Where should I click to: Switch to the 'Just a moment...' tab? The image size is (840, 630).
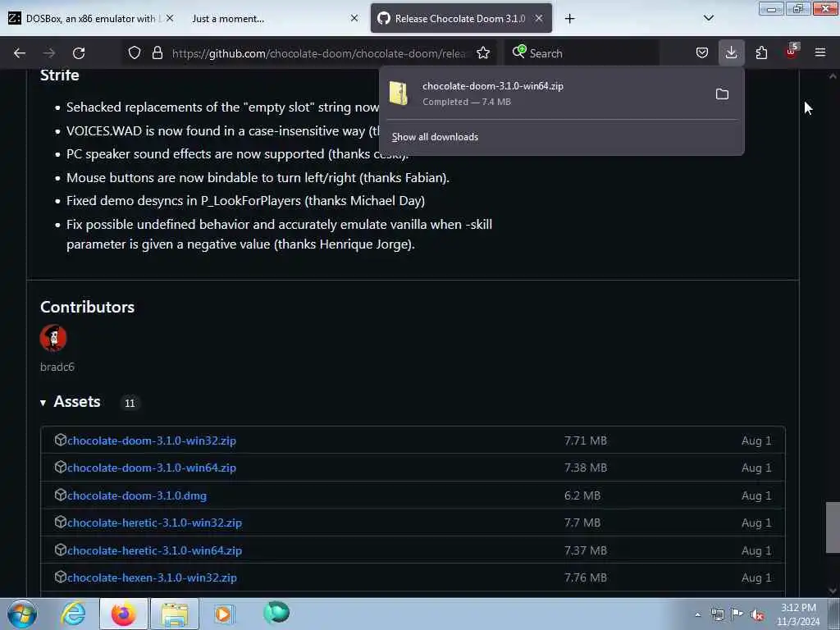coord(273,18)
